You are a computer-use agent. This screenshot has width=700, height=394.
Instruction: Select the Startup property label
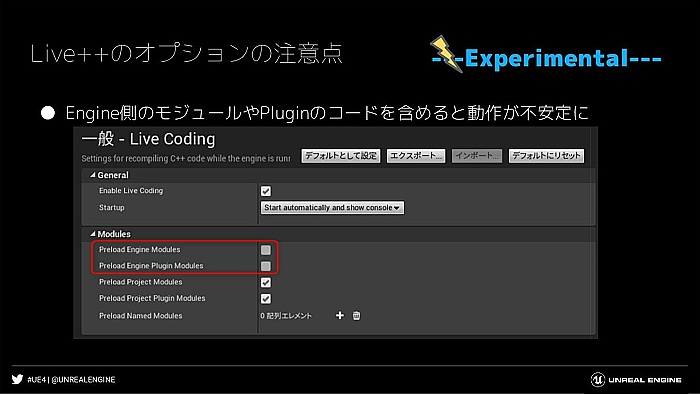[112, 207]
